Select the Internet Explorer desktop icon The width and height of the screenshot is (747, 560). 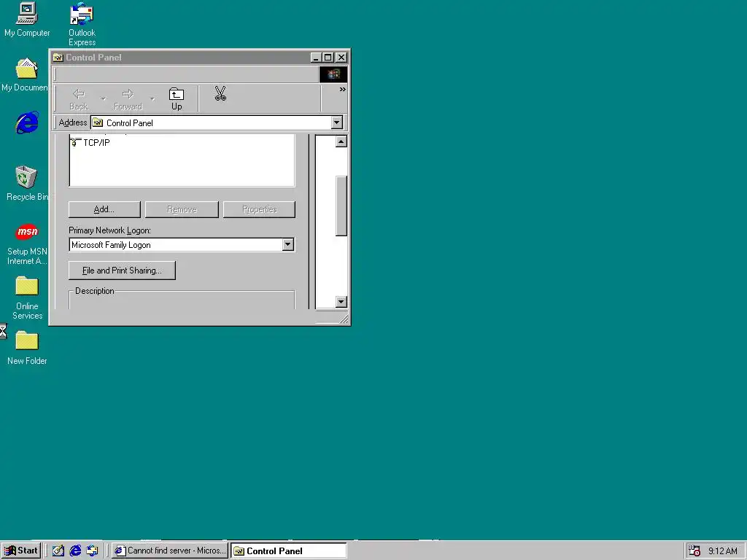(27, 122)
